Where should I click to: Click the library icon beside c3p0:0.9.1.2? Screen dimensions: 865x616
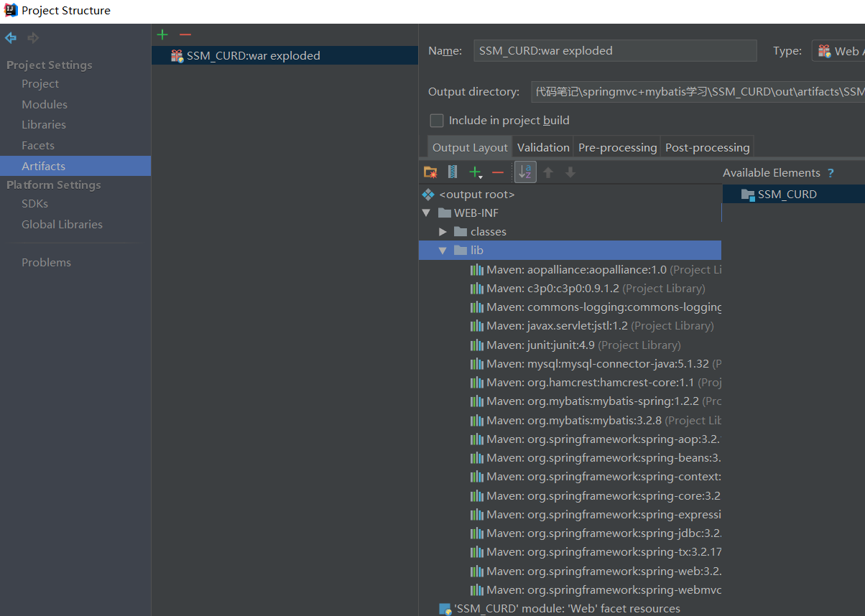477,289
